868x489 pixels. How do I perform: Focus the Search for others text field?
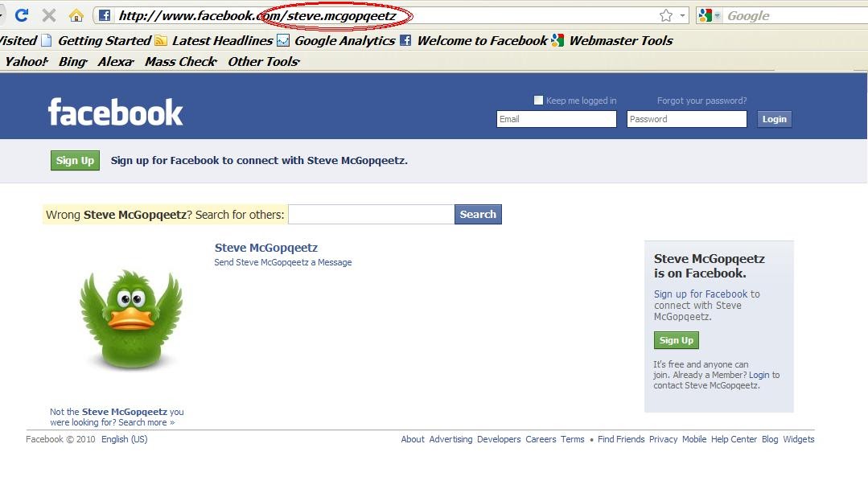[372, 215]
